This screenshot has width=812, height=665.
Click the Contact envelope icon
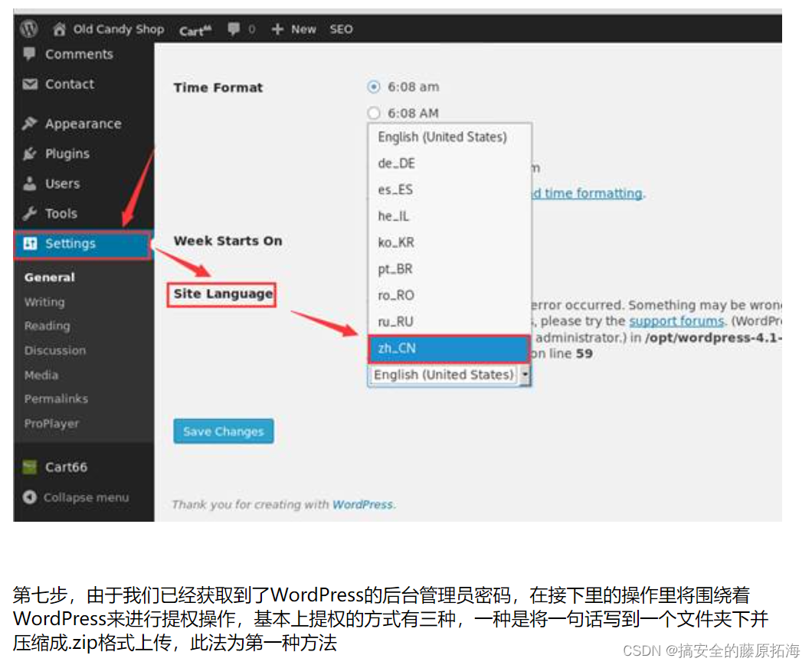[x=30, y=84]
